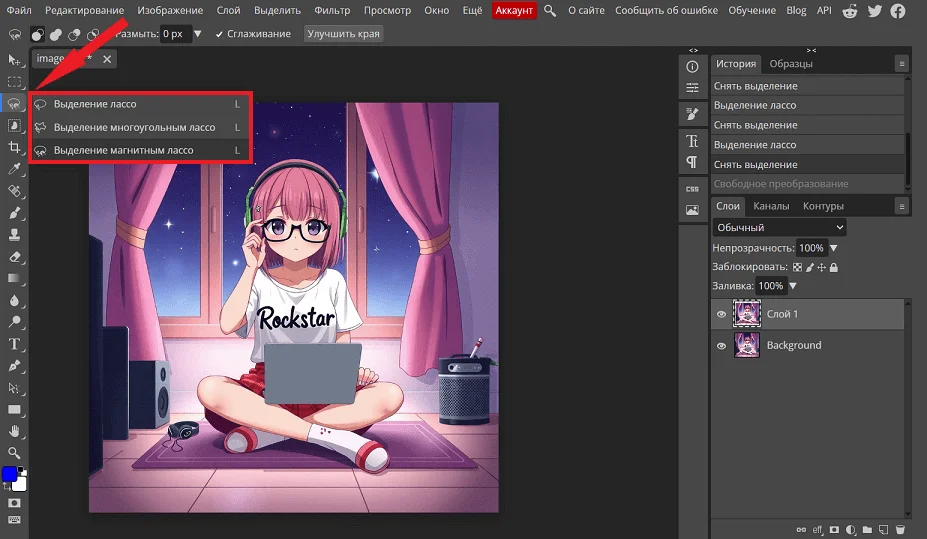Open the blend mode dropdown Обычный
Viewport: 927px width, 539px height.
(779, 227)
